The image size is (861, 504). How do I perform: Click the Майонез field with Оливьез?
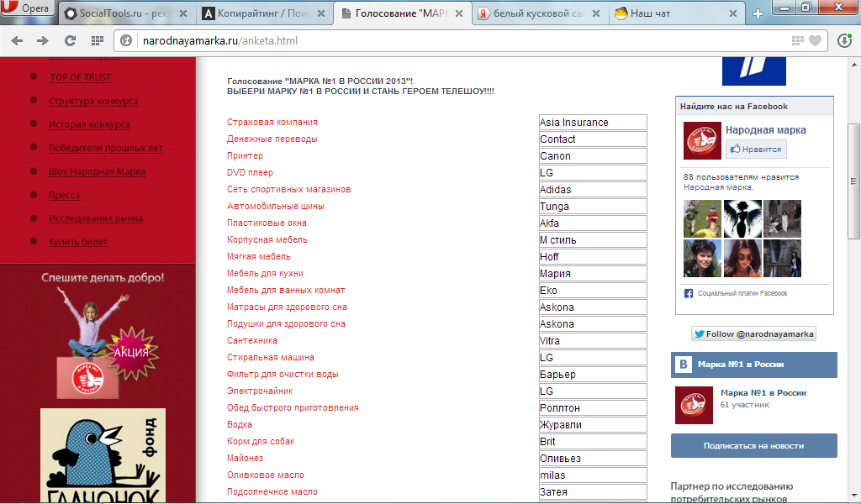click(593, 459)
